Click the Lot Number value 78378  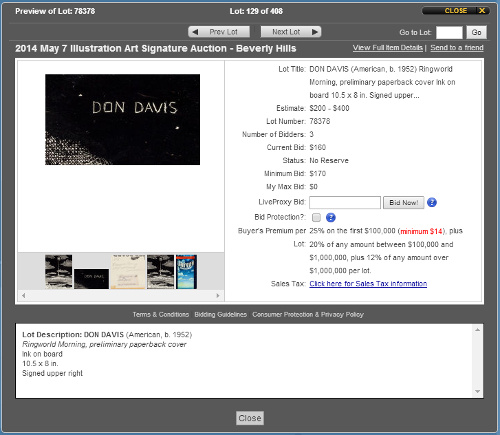click(x=320, y=121)
